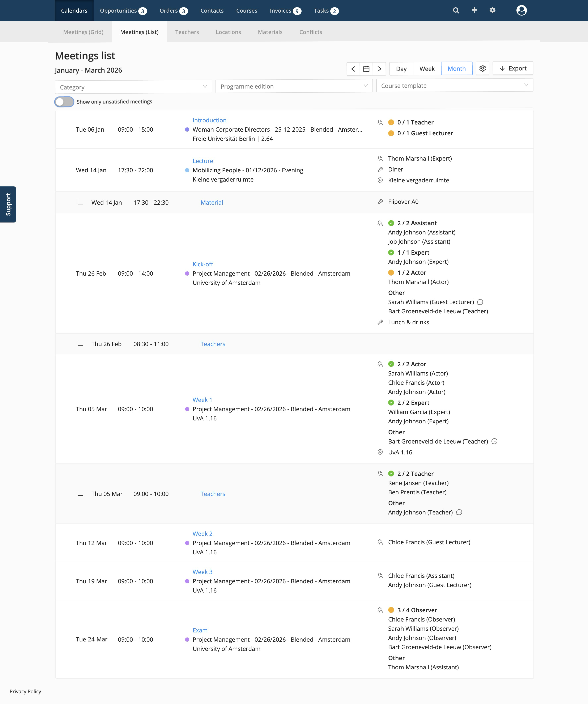Click comment bubble next to Sarah Williams (Guest Lecturer)
This screenshot has width=588, height=704.
(480, 302)
